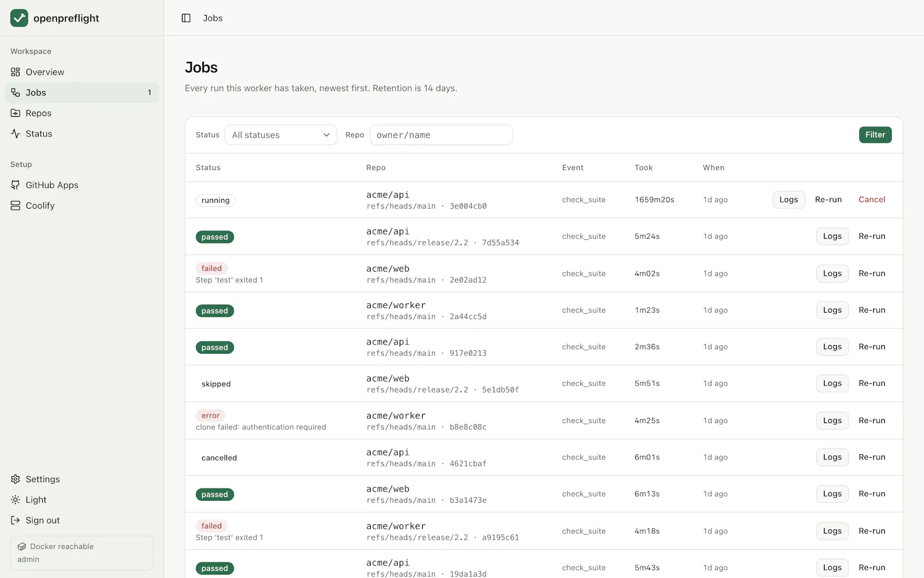924x578 pixels.
Task: Click the Settings gear icon
Action: [x=16, y=479]
